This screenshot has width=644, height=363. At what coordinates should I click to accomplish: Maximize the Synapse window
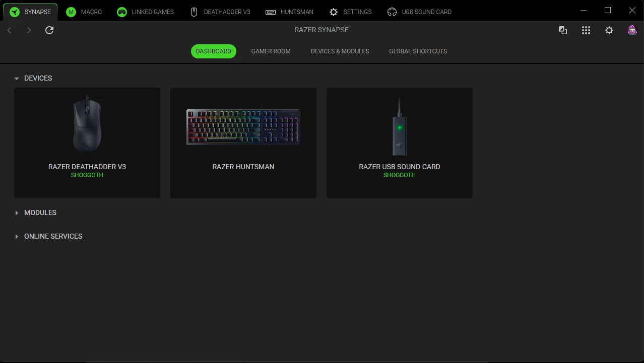(x=608, y=11)
